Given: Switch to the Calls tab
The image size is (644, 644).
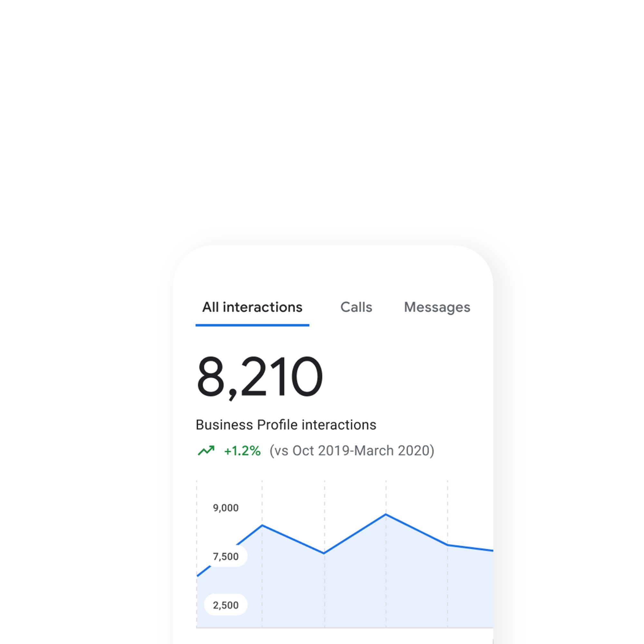Looking at the screenshot, I should 356,307.
